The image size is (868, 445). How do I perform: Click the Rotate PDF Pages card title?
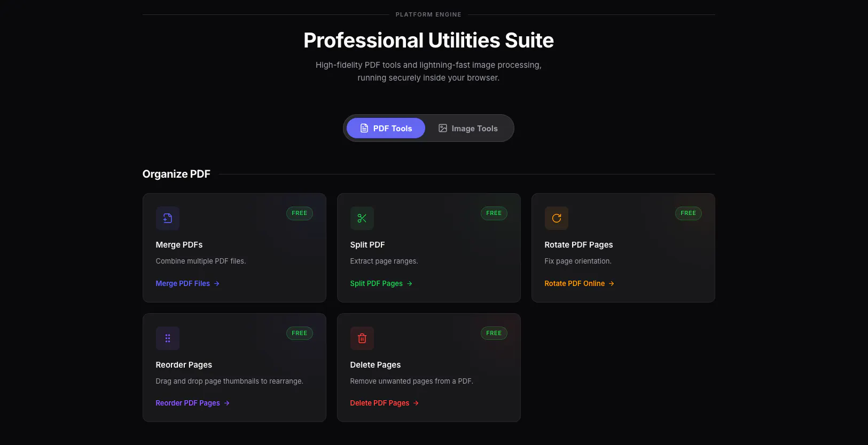pos(578,245)
